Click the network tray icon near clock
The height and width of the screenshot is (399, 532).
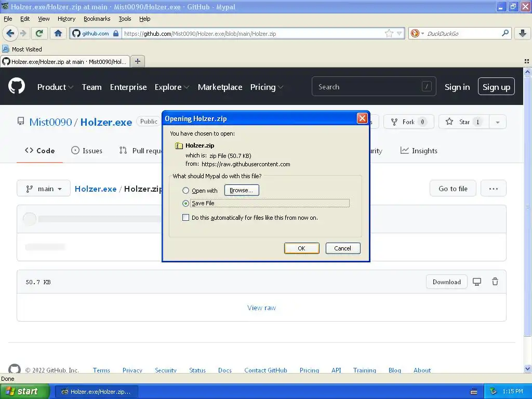494,392
